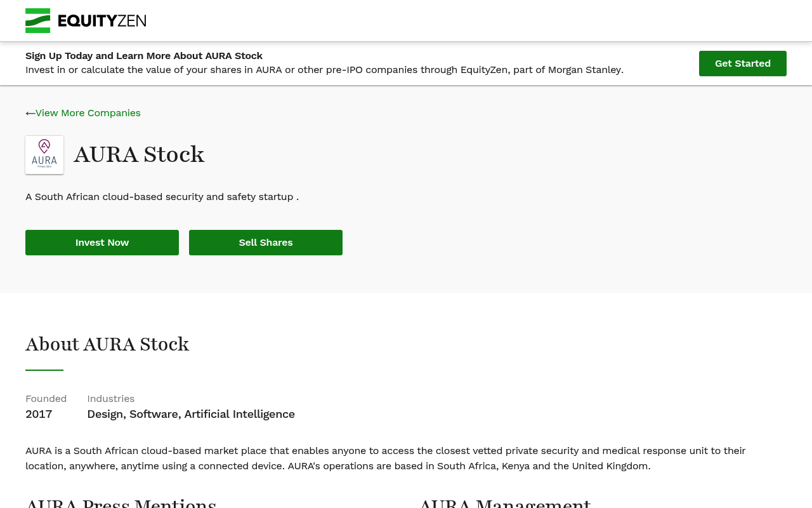Click the AURA company logo thumbnail
Image resolution: width=812 pixels, height=508 pixels.
tap(44, 155)
